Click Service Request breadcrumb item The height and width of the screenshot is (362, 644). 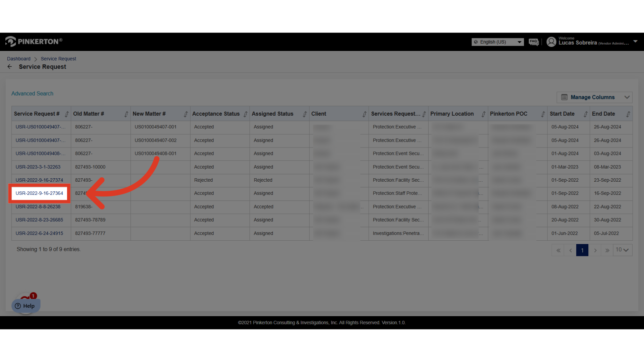coord(58,59)
